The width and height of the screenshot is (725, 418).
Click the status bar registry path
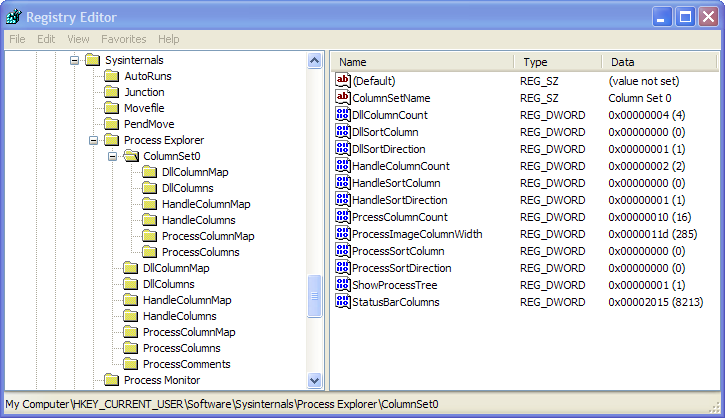(x=222, y=404)
